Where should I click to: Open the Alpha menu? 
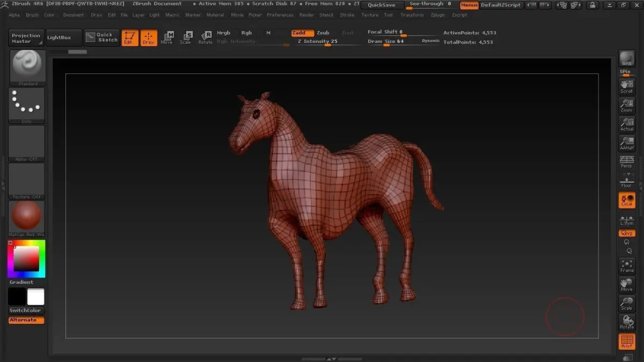point(14,15)
